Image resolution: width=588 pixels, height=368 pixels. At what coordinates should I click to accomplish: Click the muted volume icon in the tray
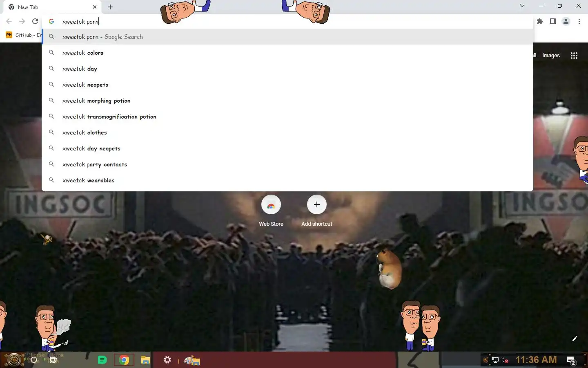coord(505,360)
